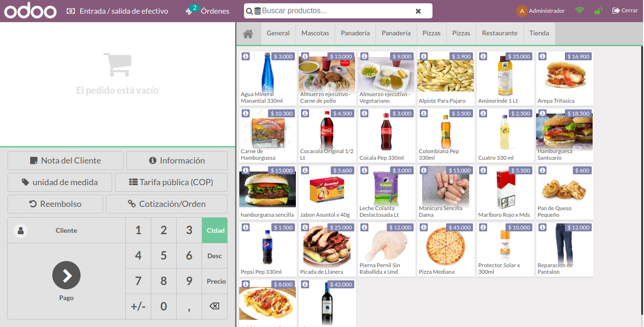Click the Reembolso button
The height and width of the screenshot is (327, 644).
55,204
